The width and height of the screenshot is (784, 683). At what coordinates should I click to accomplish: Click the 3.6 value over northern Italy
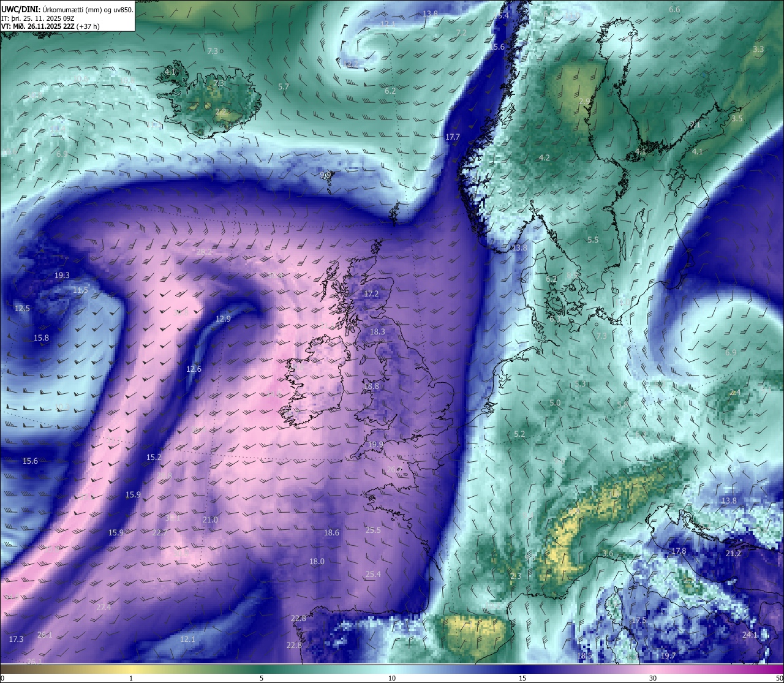(x=608, y=554)
